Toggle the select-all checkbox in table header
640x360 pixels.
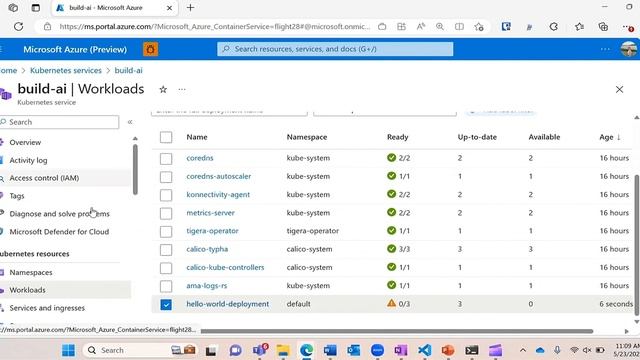pyautogui.click(x=166, y=137)
